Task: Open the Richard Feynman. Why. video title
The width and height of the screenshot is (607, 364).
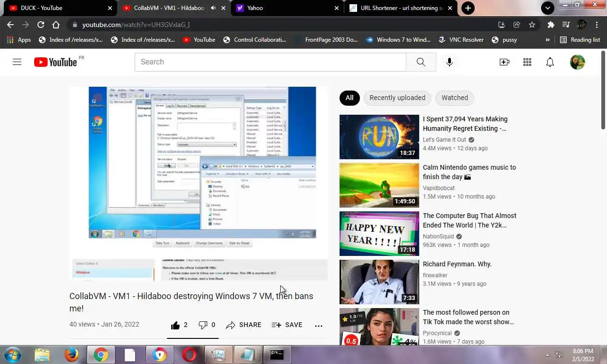Action: 457,264
